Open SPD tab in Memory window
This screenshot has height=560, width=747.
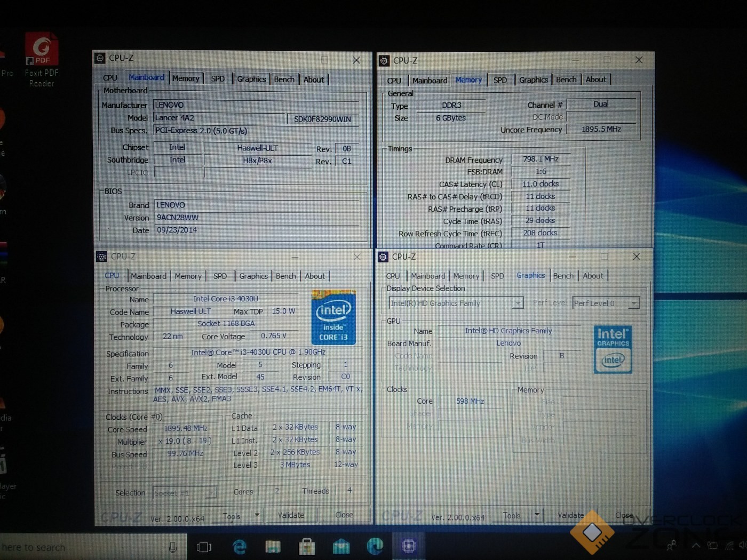(x=500, y=80)
